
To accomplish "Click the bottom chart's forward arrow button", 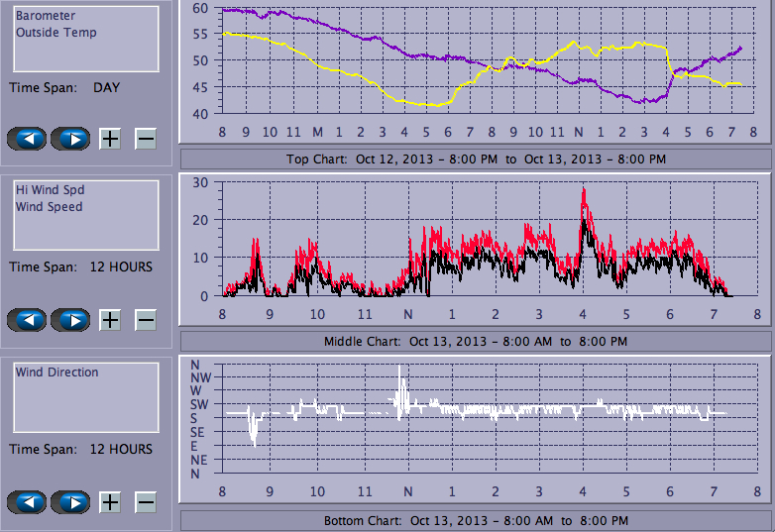I will click(x=70, y=502).
